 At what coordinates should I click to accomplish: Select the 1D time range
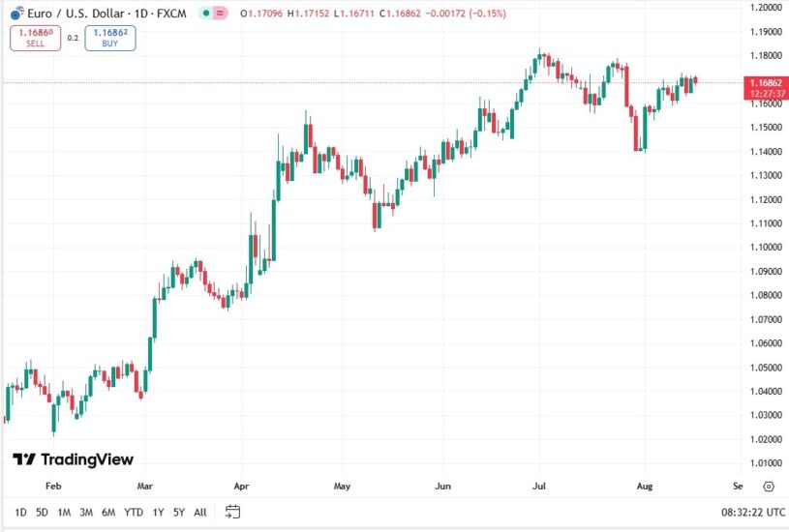(x=20, y=512)
